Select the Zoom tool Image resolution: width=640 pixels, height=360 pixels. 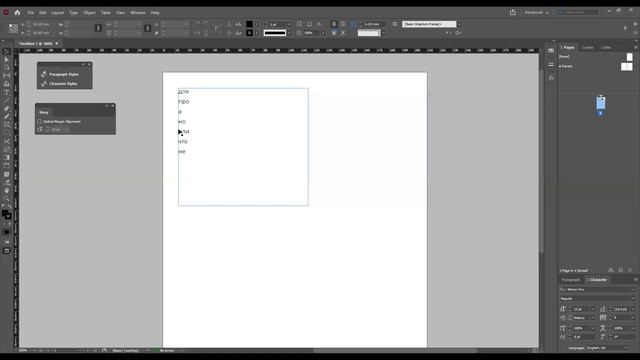coord(7,199)
